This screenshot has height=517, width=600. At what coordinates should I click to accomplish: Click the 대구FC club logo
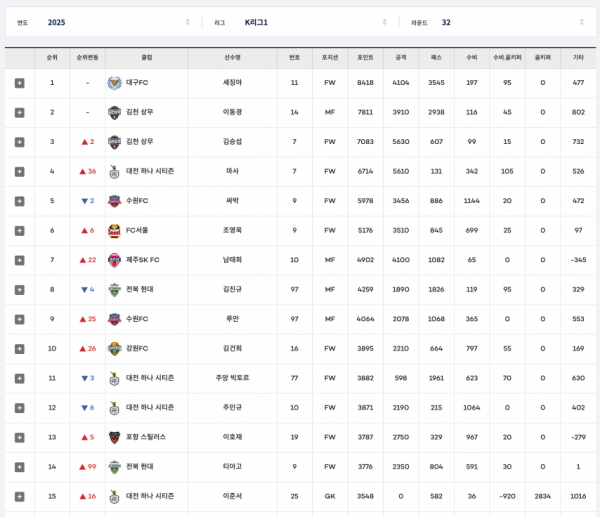click(114, 83)
